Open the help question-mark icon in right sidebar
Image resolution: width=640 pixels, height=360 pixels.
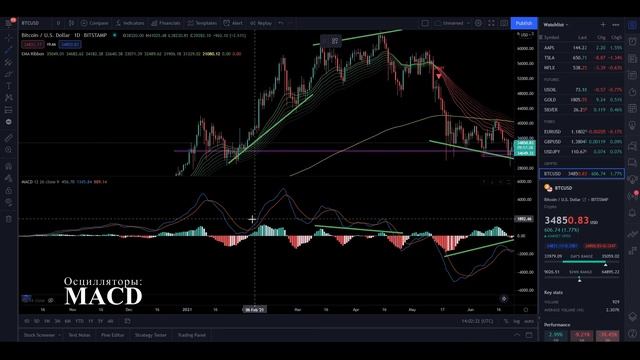(632, 333)
